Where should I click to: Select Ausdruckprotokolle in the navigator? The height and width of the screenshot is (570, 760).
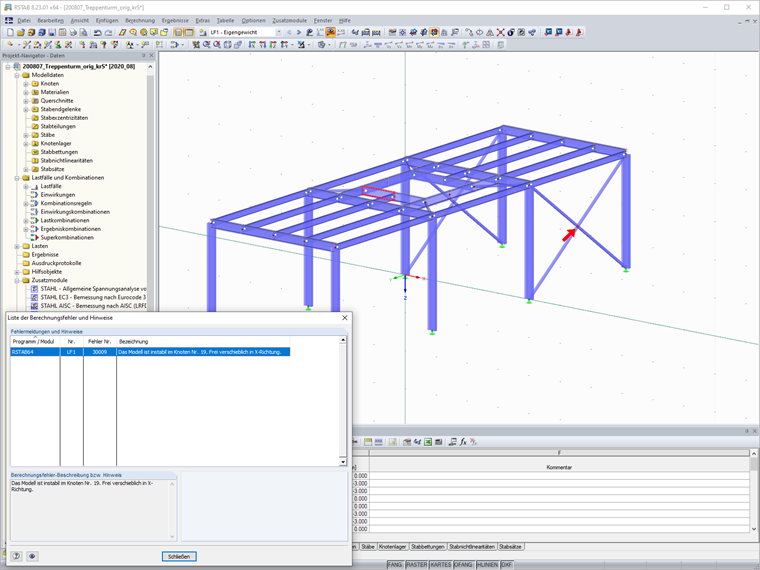(x=56, y=263)
